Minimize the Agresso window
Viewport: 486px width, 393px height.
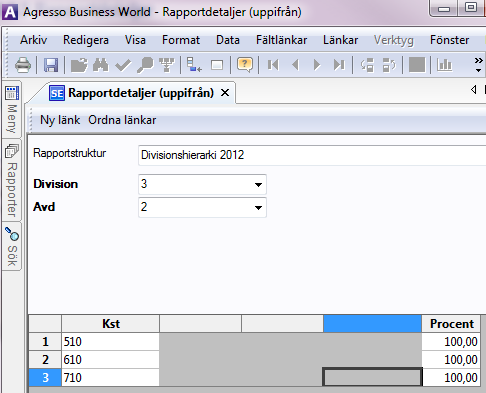(444, 8)
